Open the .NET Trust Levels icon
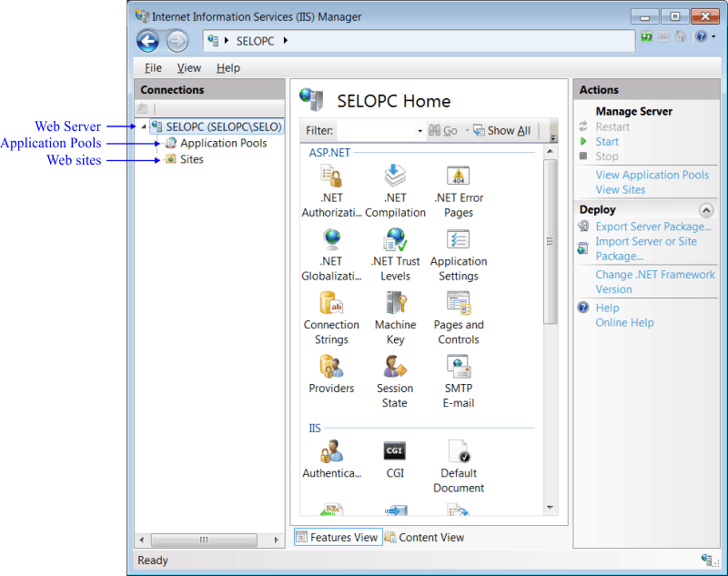 click(395, 239)
